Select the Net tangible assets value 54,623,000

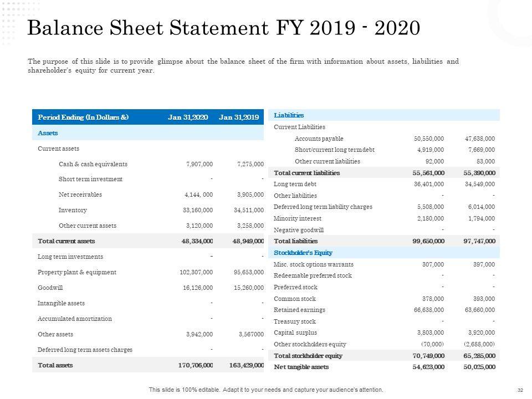pyautogui.click(x=428, y=367)
